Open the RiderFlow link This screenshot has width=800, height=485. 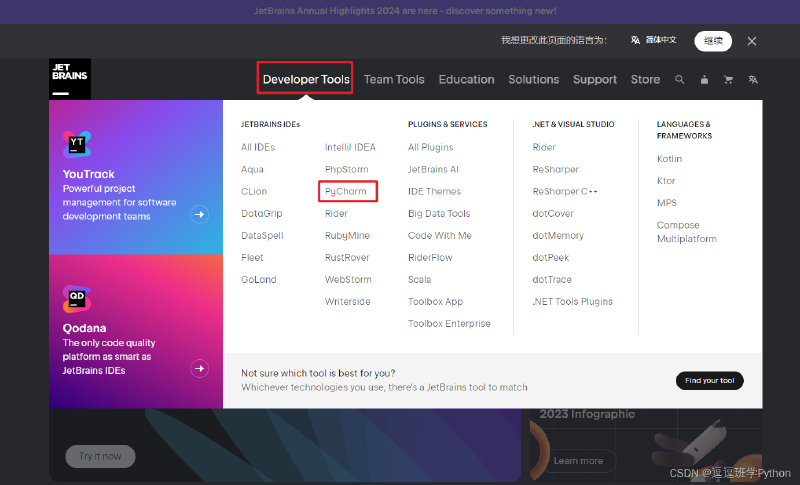click(x=430, y=258)
